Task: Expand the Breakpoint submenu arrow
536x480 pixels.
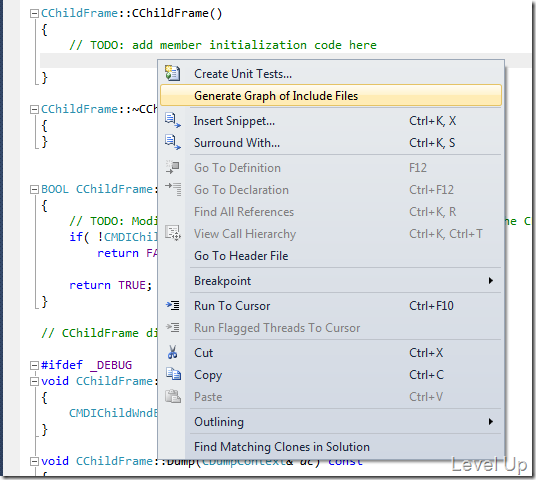Action: (x=491, y=281)
